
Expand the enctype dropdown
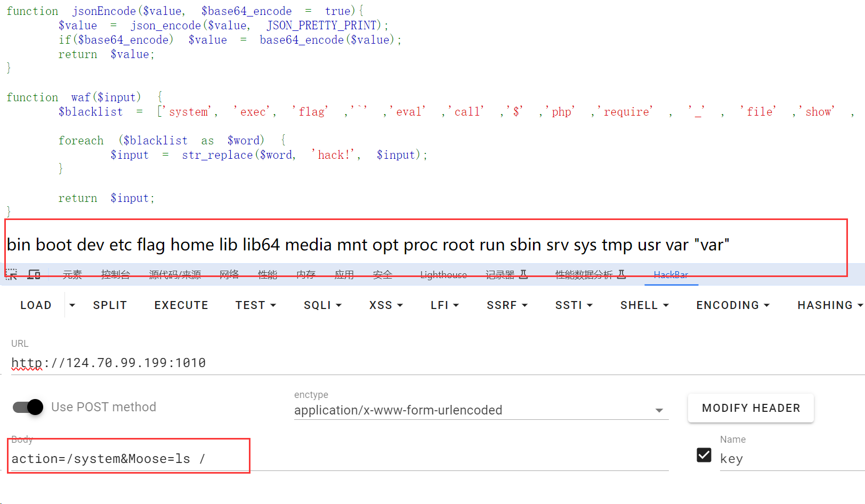click(659, 410)
